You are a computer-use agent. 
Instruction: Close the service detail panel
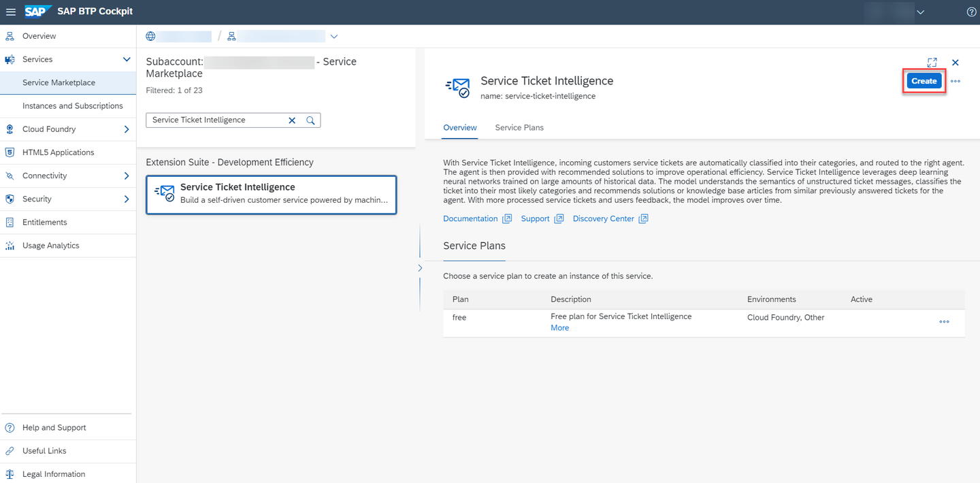pyautogui.click(x=955, y=63)
